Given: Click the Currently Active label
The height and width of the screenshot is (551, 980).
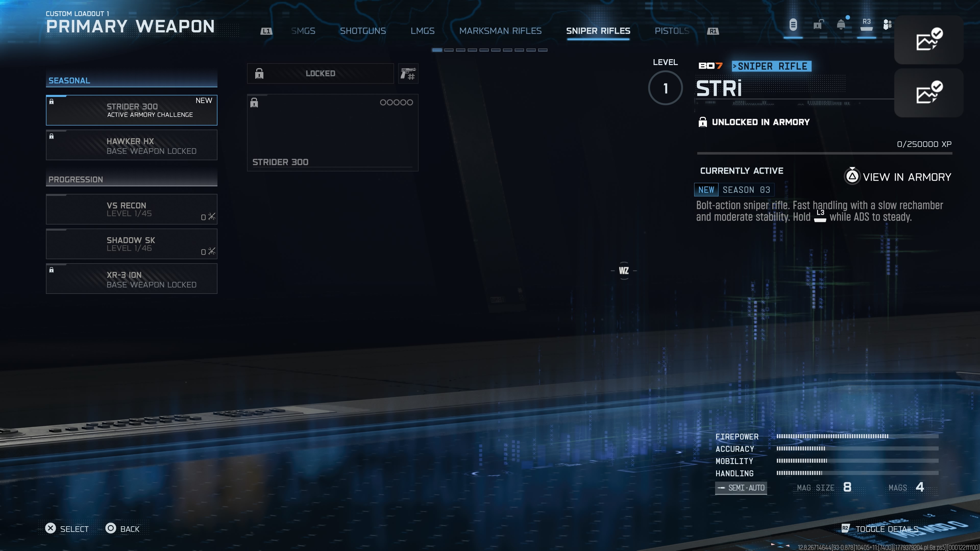Looking at the screenshot, I should [x=742, y=171].
